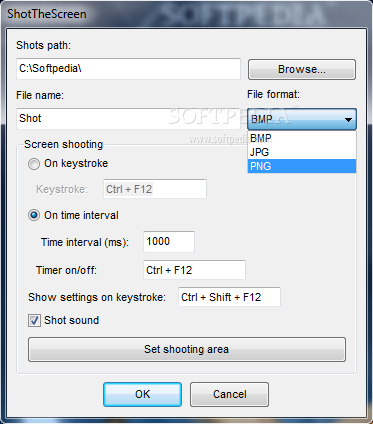Toggle the Shot sound checkbox
The height and width of the screenshot is (424, 373).
34,320
